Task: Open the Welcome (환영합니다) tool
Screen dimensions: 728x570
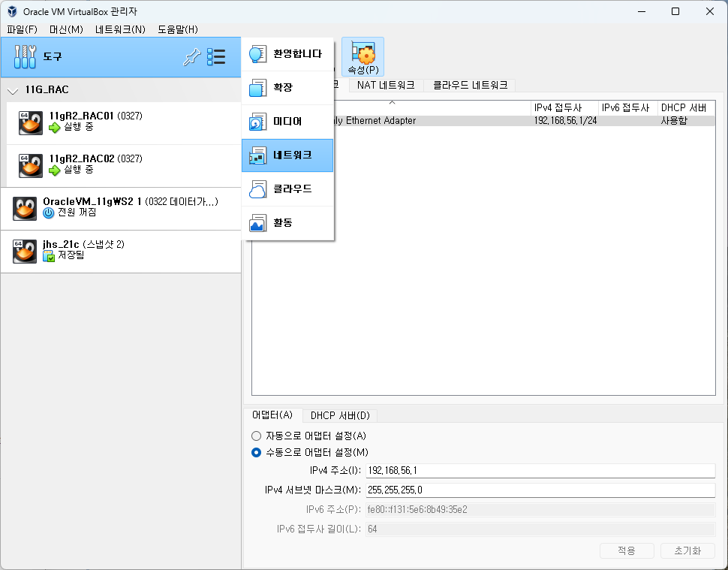Action: [x=287, y=54]
